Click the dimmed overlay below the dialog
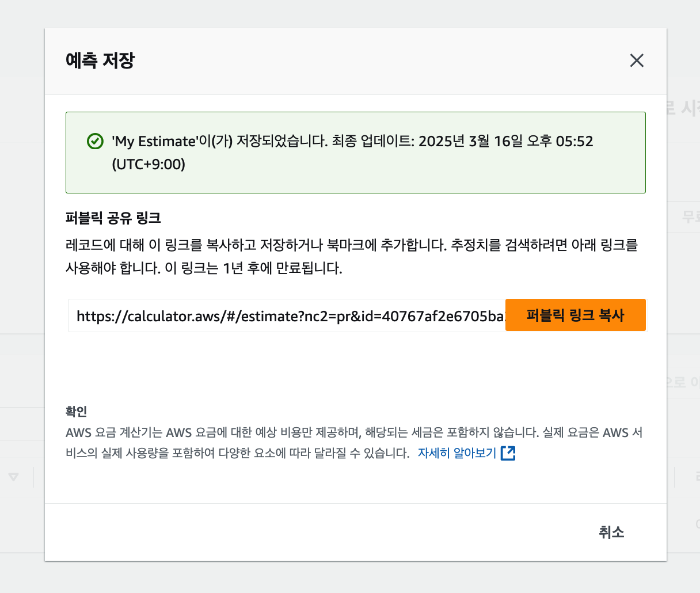 point(350,577)
